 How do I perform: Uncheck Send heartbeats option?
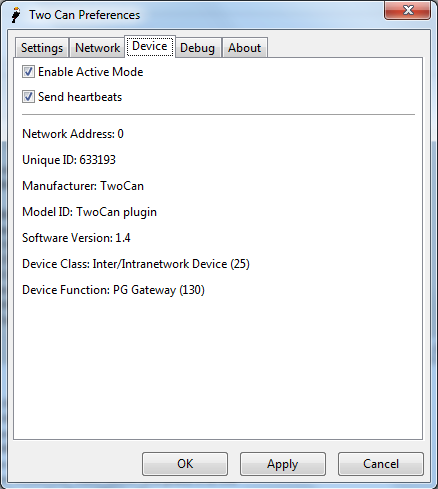click(x=28, y=97)
